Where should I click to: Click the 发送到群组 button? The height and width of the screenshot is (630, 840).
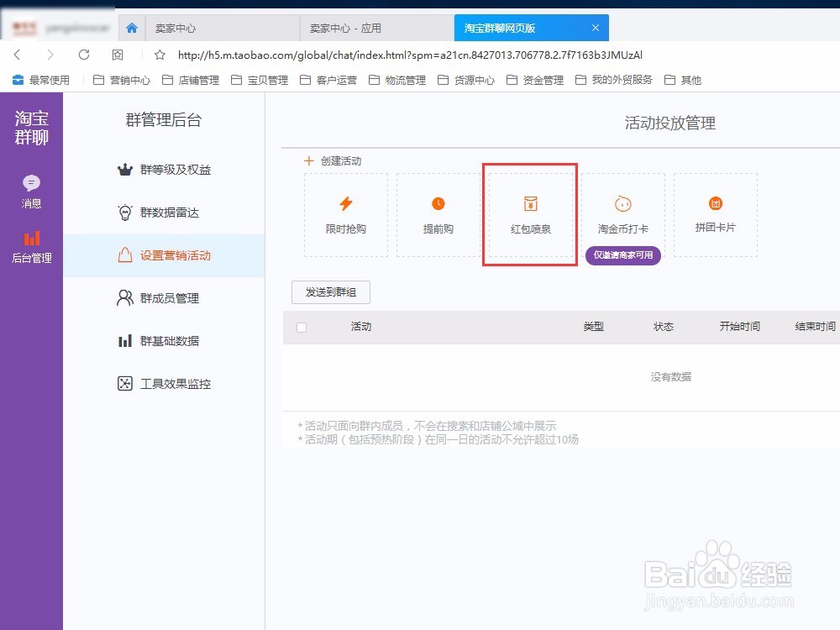(x=331, y=292)
